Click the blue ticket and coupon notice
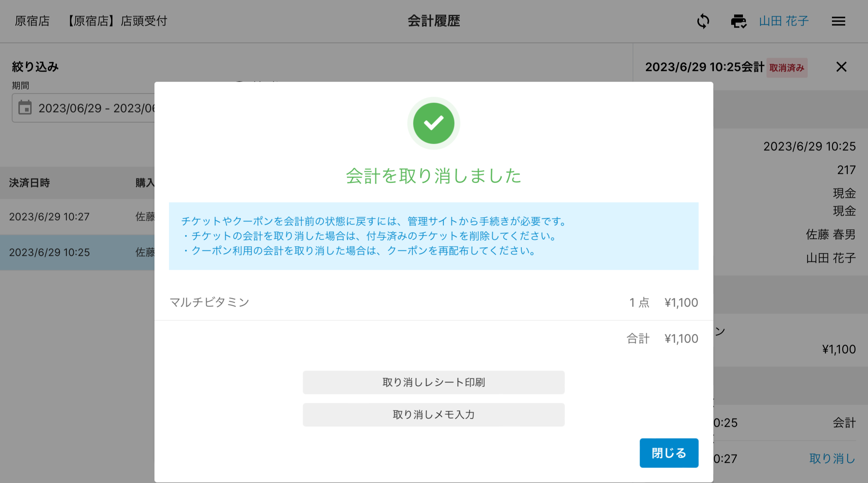This screenshot has width=868, height=483. (x=434, y=236)
